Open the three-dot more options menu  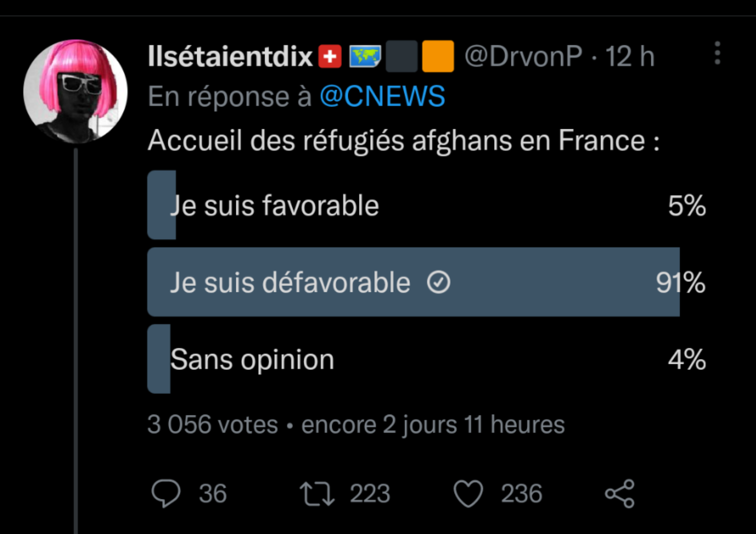pos(717,53)
